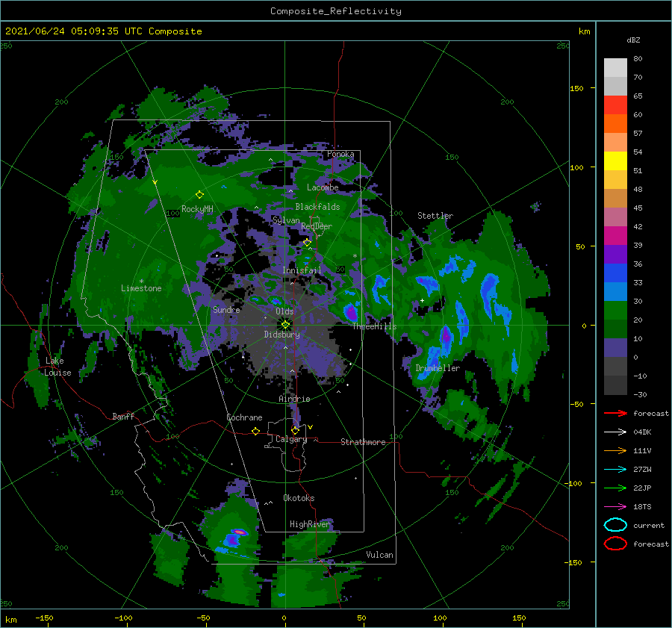This screenshot has width=672, height=628.
Task: Click the white 04DK arrow icon
Action: click(615, 432)
